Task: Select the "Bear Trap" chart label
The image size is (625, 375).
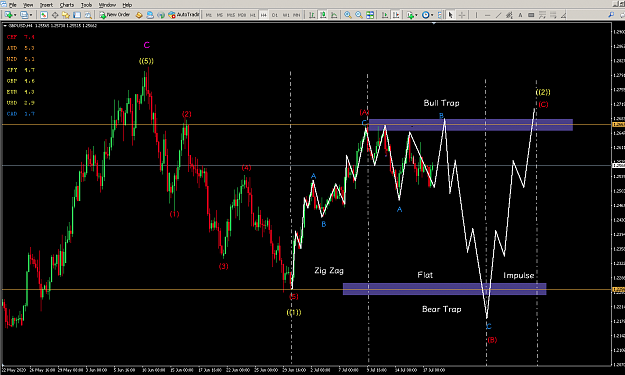Action: click(x=442, y=309)
